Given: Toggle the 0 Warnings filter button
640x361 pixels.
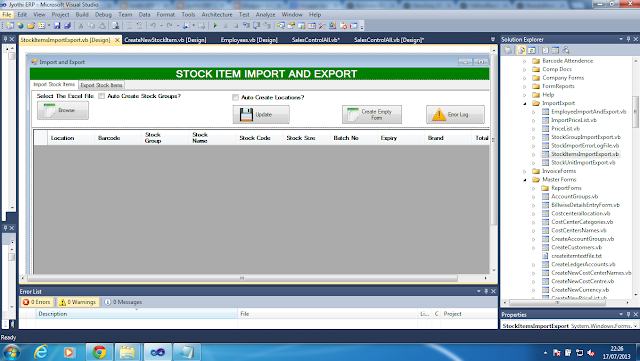Looking at the screenshot, I should (78, 302).
